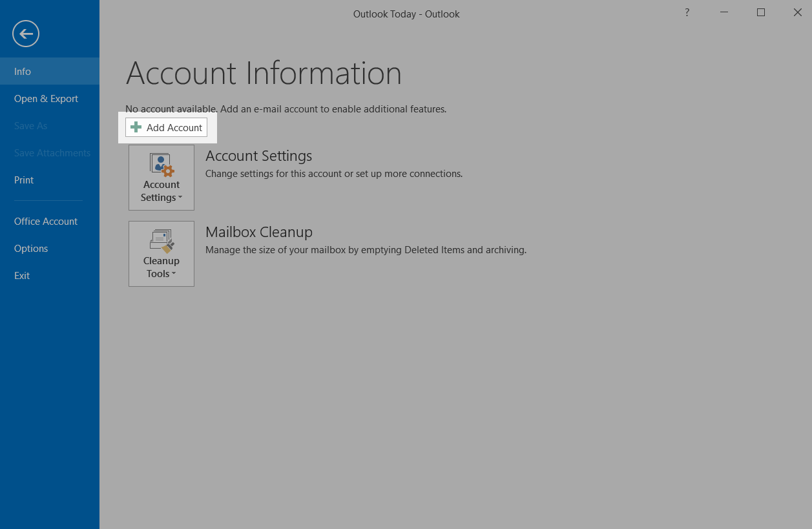Open Office Account in the sidebar
This screenshot has height=529, width=812.
pyautogui.click(x=46, y=222)
